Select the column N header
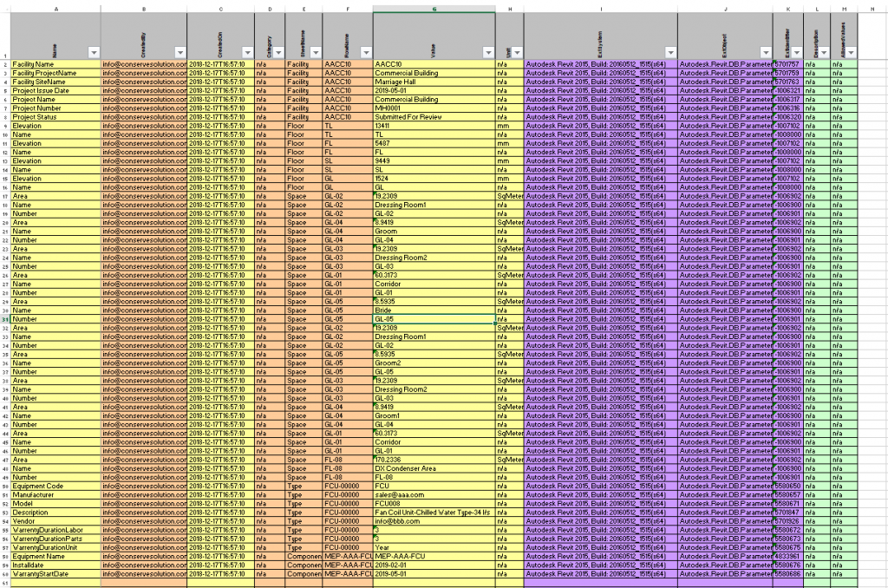This screenshot has width=888, height=588. [x=872, y=10]
